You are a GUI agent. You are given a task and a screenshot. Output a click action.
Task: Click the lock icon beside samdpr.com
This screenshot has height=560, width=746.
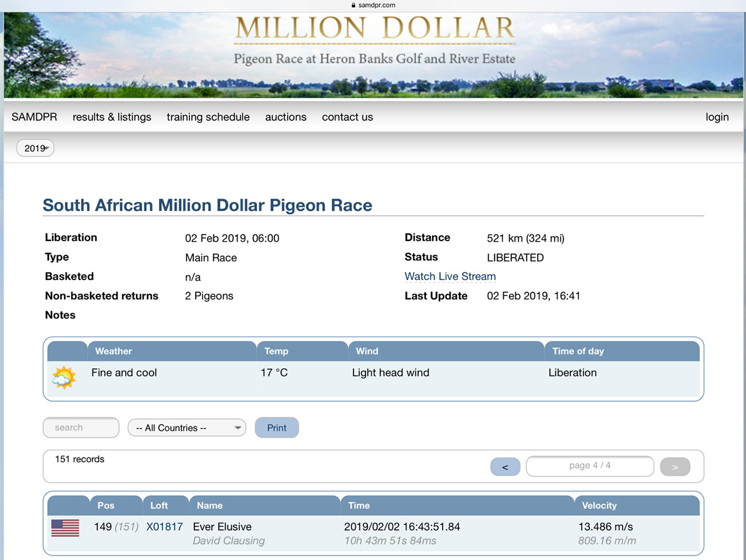coord(353,5)
